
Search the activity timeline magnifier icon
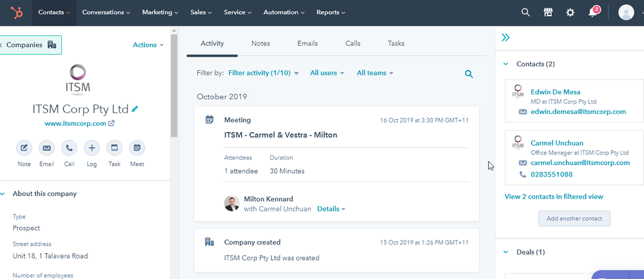[469, 74]
